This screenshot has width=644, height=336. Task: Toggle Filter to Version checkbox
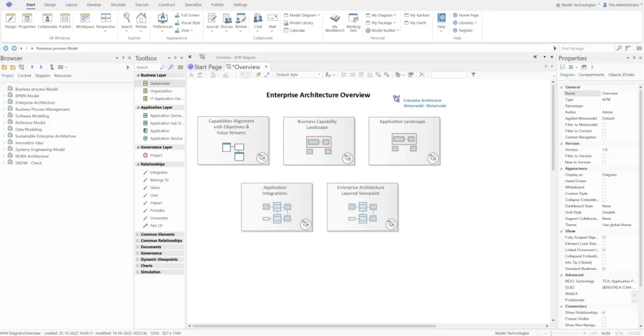click(x=604, y=156)
